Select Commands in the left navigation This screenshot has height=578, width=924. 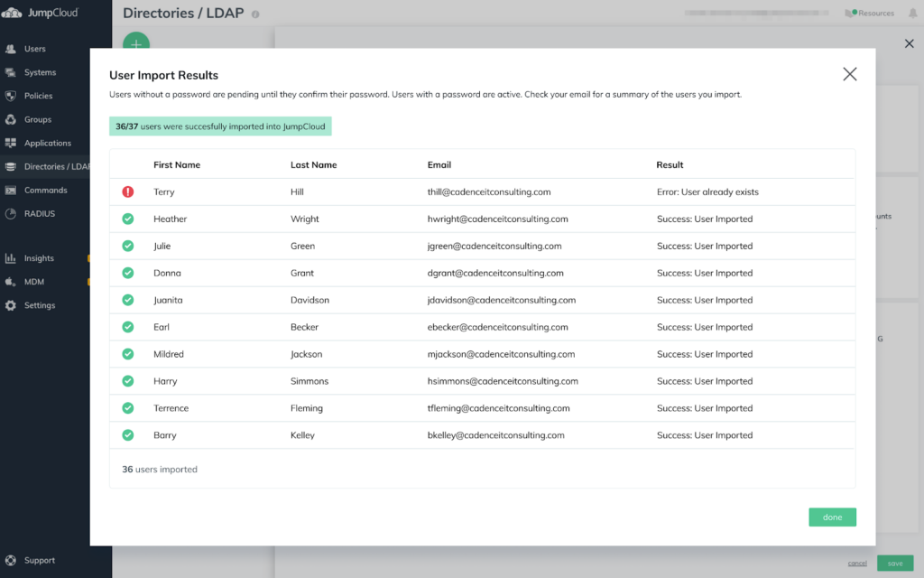(x=45, y=191)
